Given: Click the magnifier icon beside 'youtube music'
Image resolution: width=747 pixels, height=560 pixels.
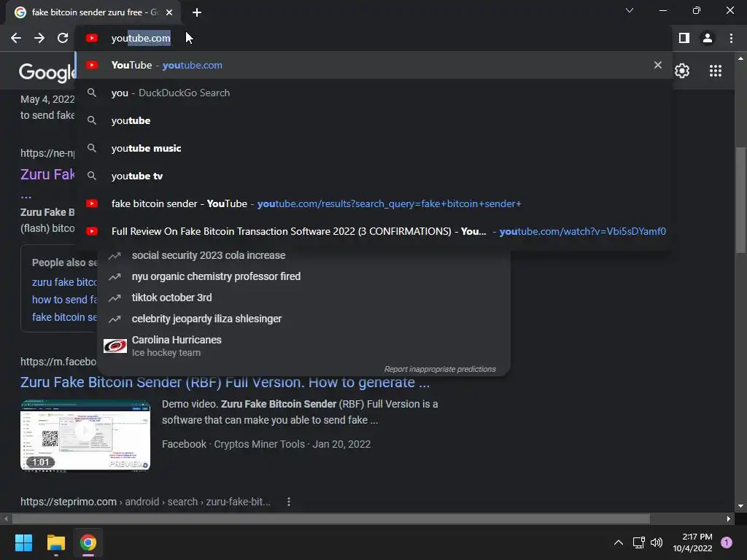Looking at the screenshot, I should point(92,148).
